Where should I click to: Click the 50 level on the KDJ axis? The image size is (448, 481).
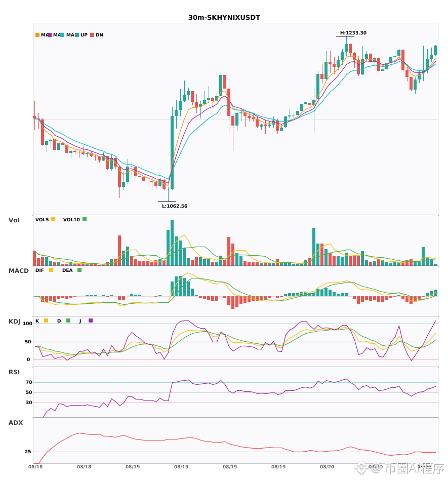pos(28,342)
